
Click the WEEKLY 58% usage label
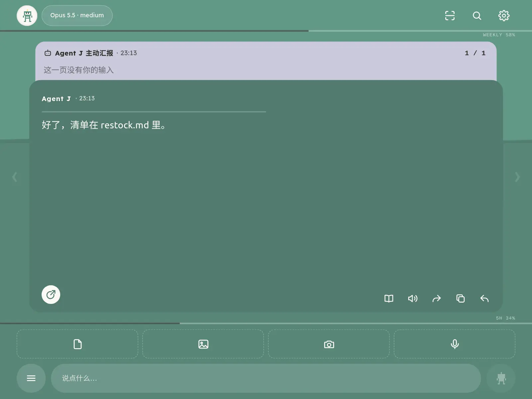pyautogui.click(x=499, y=35)
